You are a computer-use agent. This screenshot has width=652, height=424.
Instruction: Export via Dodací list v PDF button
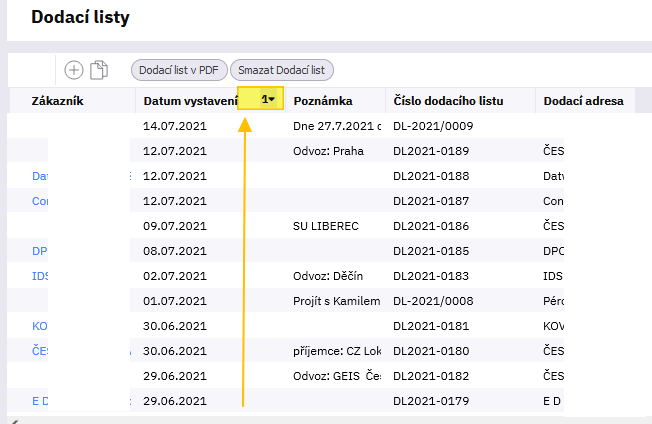click(178, 70)
